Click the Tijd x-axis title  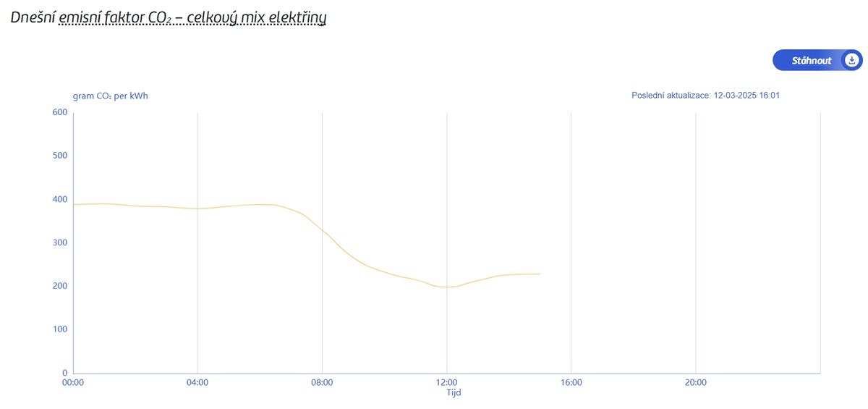(454, 393)
